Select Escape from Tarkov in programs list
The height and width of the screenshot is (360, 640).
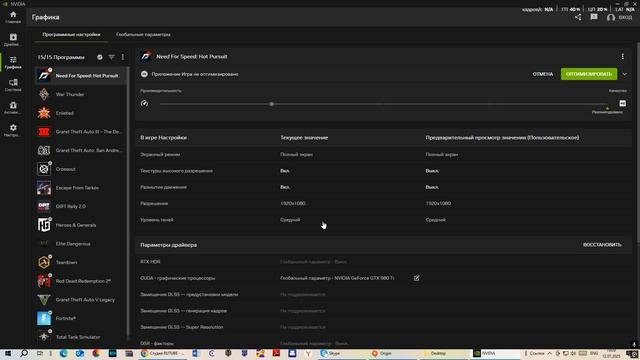[x=81, y=188]
